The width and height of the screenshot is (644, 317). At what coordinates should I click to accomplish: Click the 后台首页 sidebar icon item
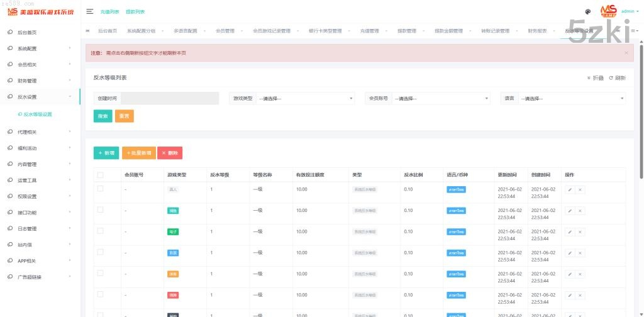point(26,32)
